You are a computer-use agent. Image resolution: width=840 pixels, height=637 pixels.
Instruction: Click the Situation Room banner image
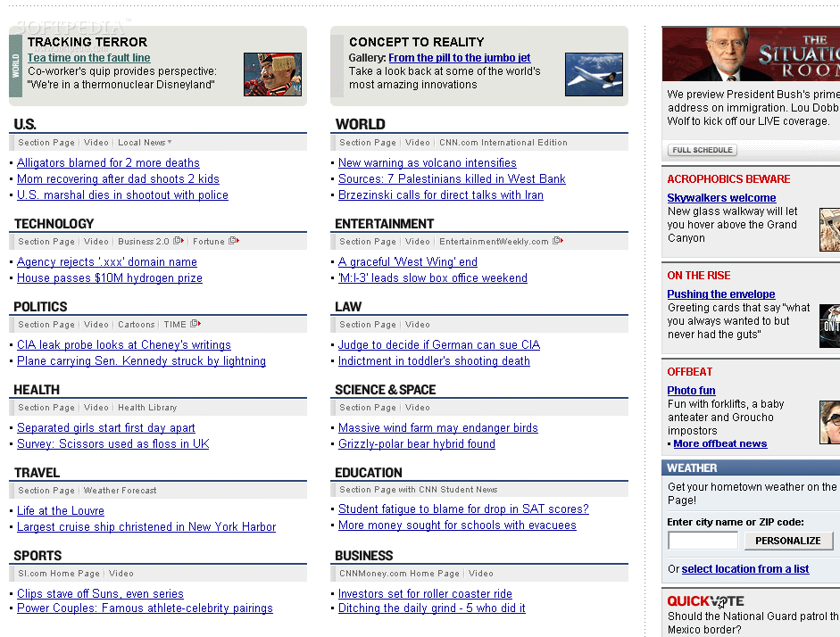pyautogui.click(x=751, y=54)
